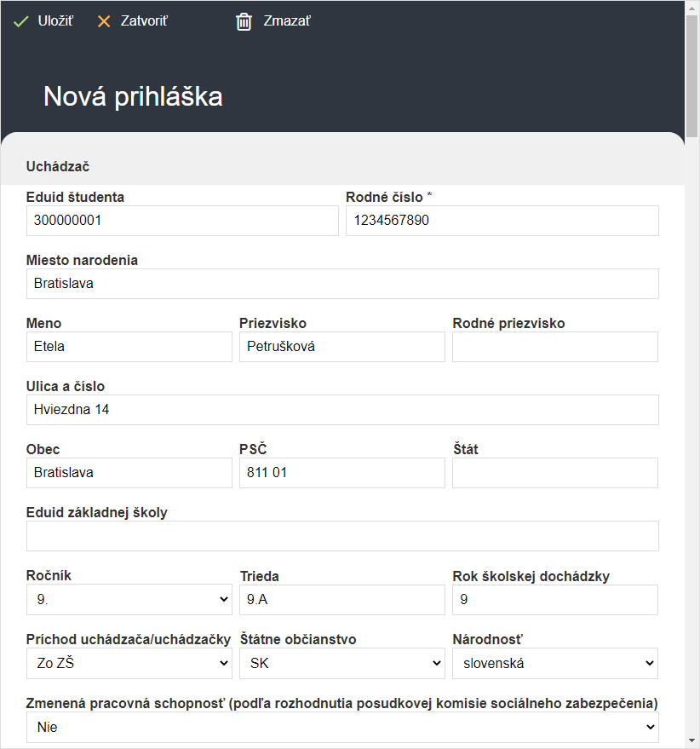This screenshot has height=749, width=700.
Task: Delete the application via the Zmazať label
Action: [x=287, y=21]
